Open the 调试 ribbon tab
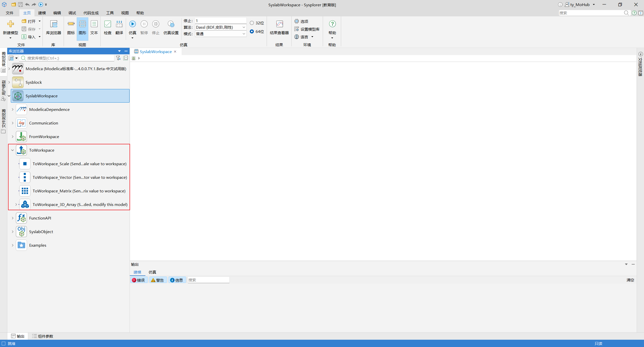The width and height of the screenshot is (644, 347). point(72,13)
